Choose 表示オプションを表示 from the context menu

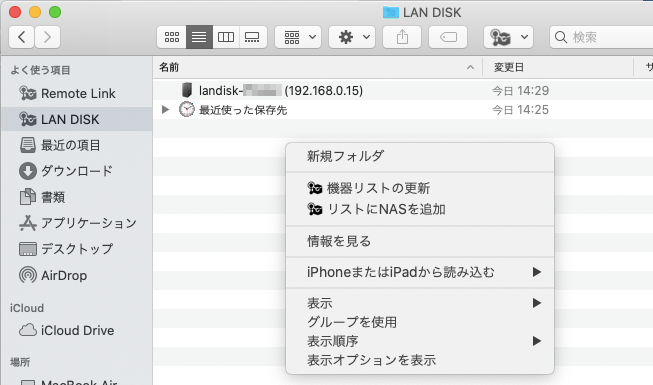pyautogui.click(x=420, y=360)
